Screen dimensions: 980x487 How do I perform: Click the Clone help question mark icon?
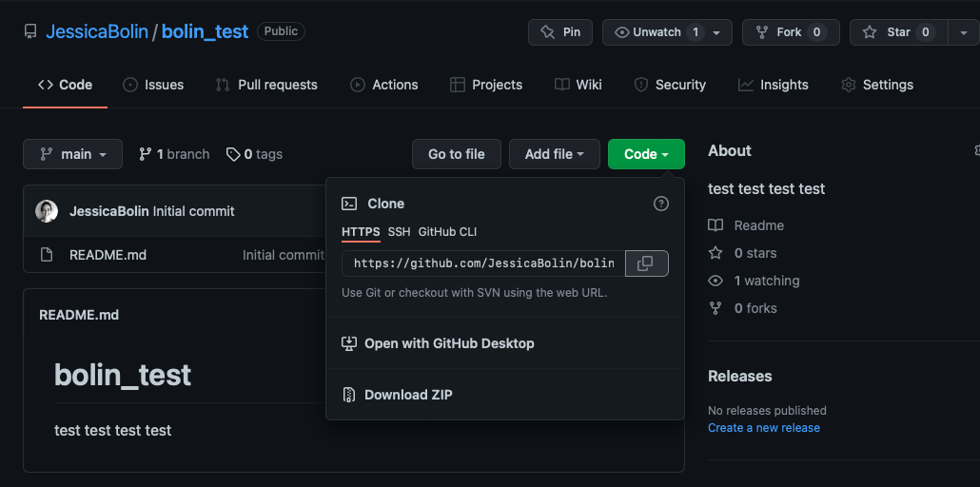tap(661, 204)
